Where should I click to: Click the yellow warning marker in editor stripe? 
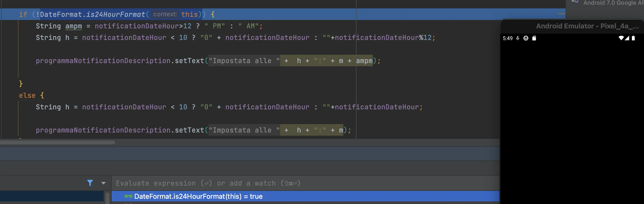pyautogui.click(x=561, y=14)
